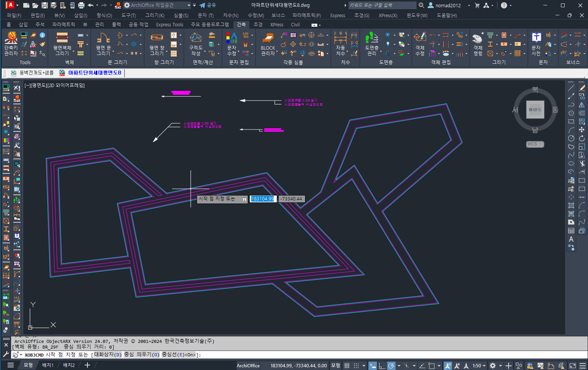Expand the 도면층 관리 dropdown arrow

coord(381,51)
